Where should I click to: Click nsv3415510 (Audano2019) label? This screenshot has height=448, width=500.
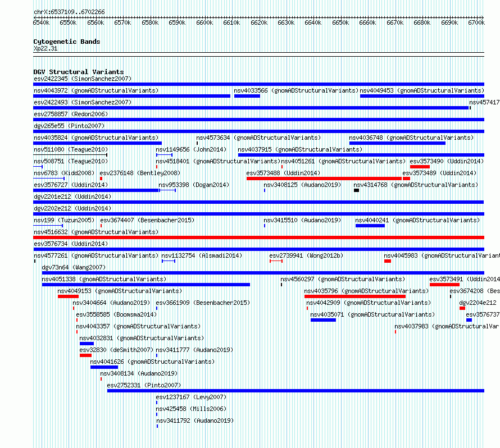point(302,220)
